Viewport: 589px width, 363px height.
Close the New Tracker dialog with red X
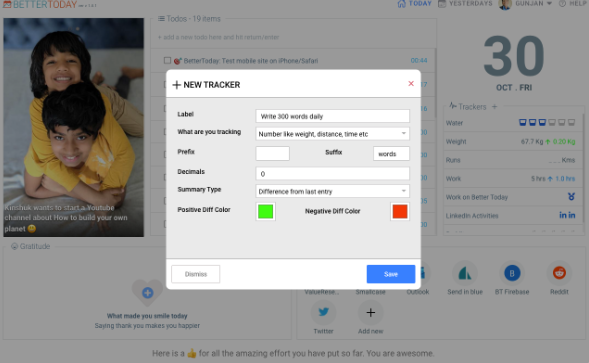[411, 83]
